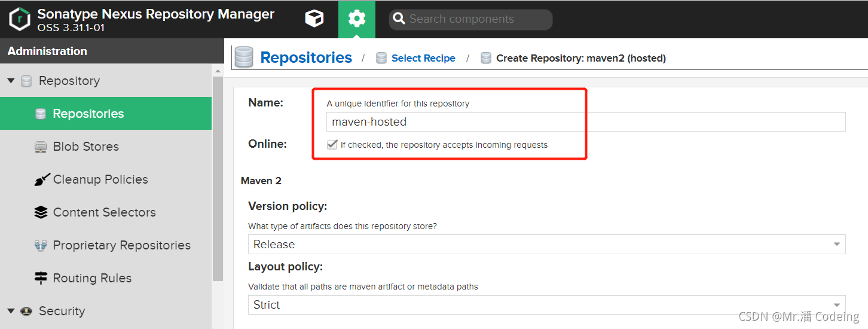The image size is (868, 329).
Task: Collapse the Security tree section
Action: [11, 311]
